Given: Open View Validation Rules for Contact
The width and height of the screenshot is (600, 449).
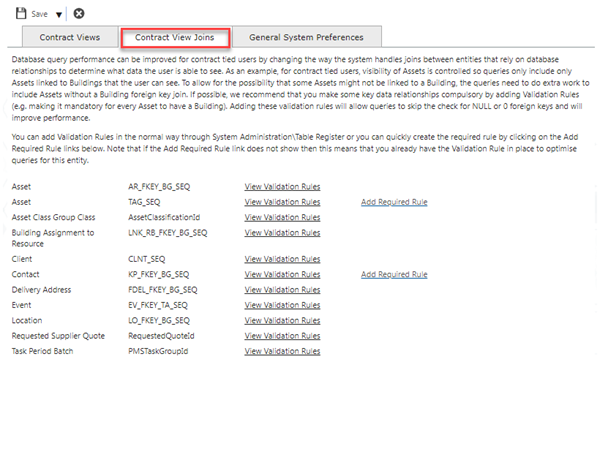Looking at the screenshot, I should coord(282,273).
